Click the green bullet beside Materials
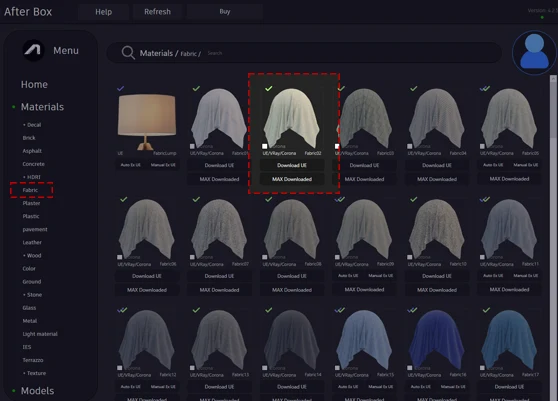558x401 pixels. click(14, 107)
